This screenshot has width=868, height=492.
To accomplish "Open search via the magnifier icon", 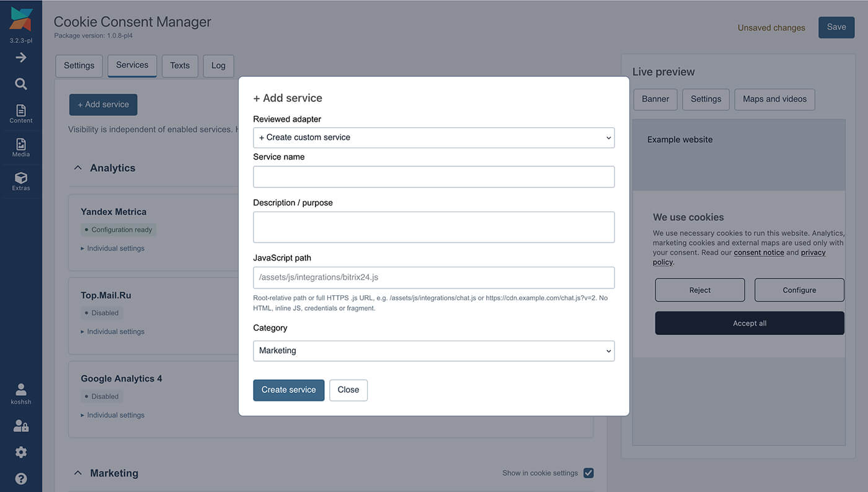I will coord(21,84).
